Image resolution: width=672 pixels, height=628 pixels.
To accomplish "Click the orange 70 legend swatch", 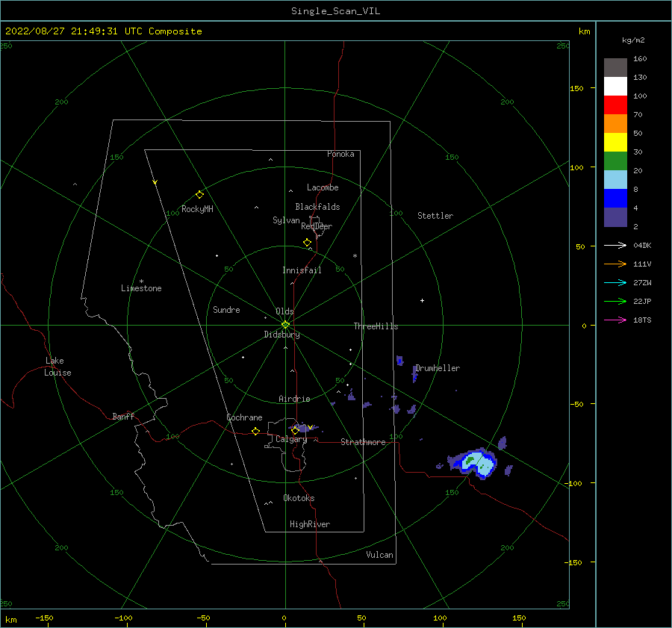I will point(615,123).
